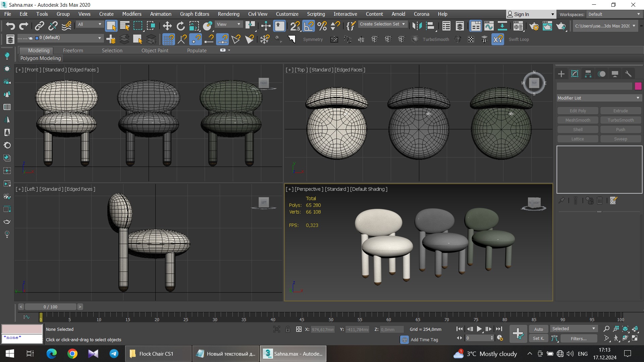Click the Undo arrow icon
Image resolution: width=644 pixels, height=362 pixels.
pos(10,26)
